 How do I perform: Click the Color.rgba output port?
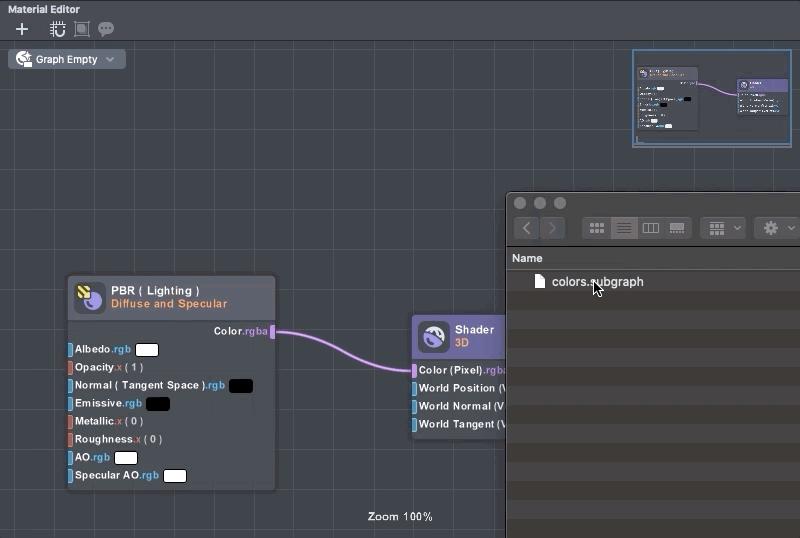272,332
